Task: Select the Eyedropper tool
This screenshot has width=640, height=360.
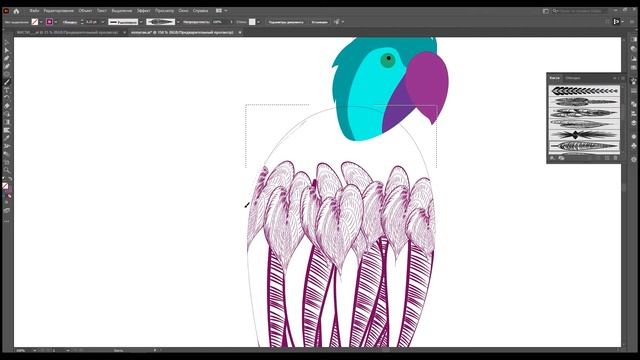Action: click(7, 138)
